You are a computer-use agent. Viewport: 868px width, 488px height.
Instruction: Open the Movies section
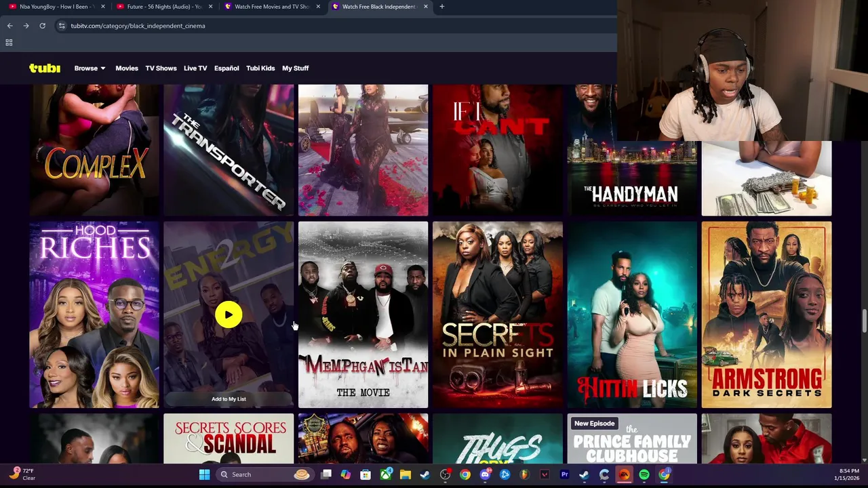127,68
